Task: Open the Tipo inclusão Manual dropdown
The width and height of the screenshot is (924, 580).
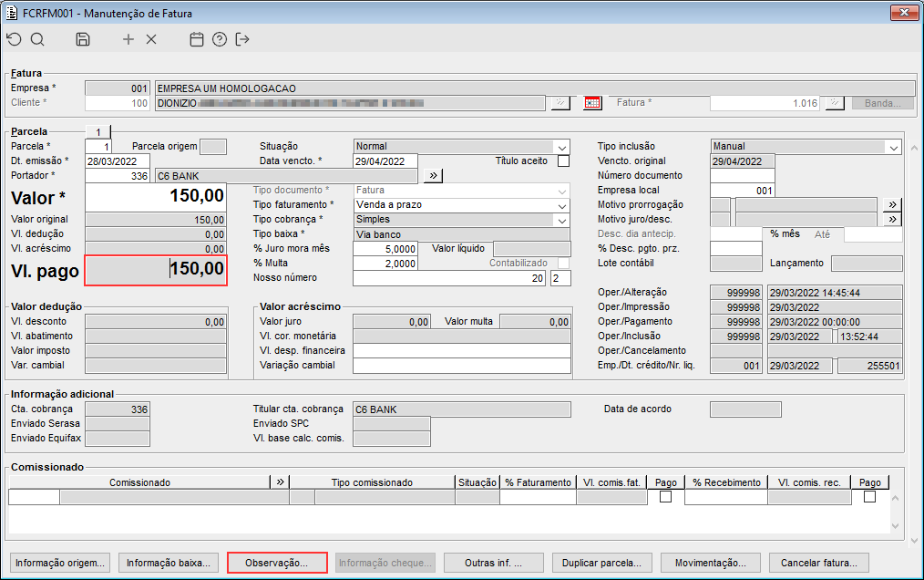Action: click(894, 147)
